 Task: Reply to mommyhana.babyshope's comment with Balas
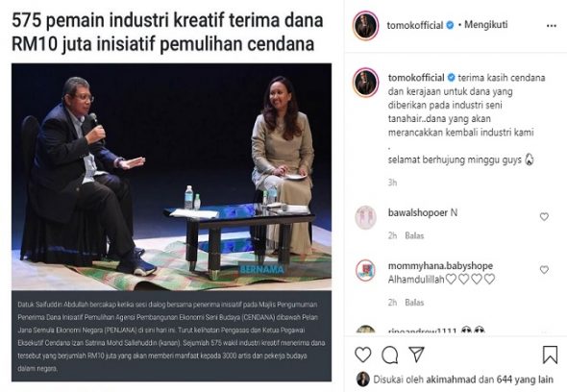(414, 303)
